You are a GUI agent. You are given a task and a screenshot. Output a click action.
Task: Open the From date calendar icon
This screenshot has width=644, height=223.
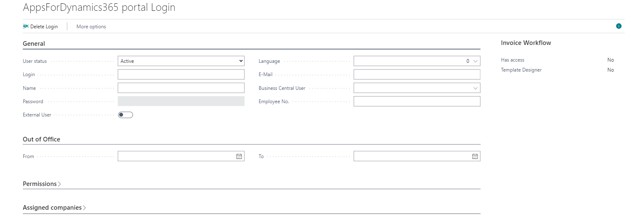tap(239, 156)
